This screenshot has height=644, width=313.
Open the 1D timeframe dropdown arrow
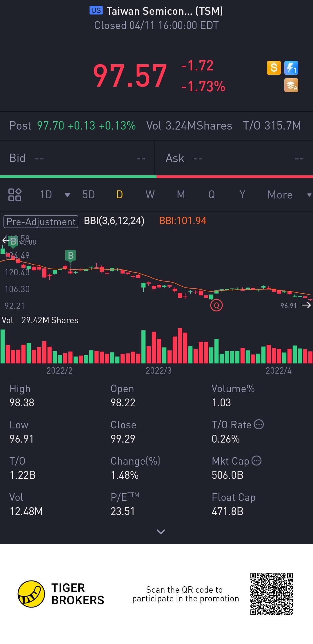(68, 195)
